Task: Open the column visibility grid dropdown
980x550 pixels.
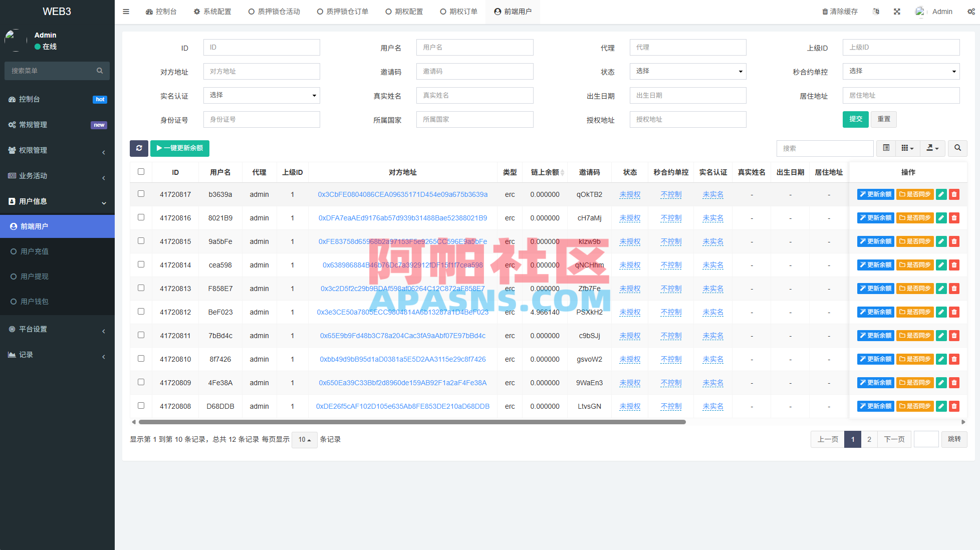Action: [x=907, y=148]
